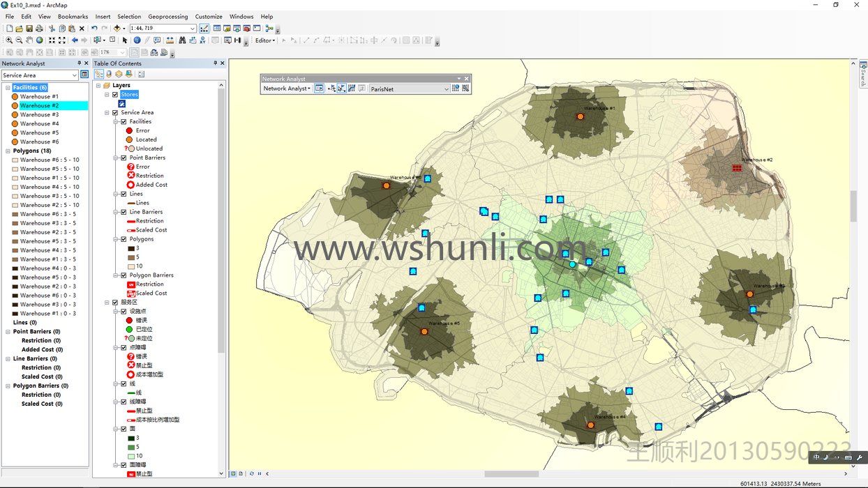This screenshot has width=868, height=488.
Task: Select the Zoom Out magnifier tool
Action: (19, 40)
